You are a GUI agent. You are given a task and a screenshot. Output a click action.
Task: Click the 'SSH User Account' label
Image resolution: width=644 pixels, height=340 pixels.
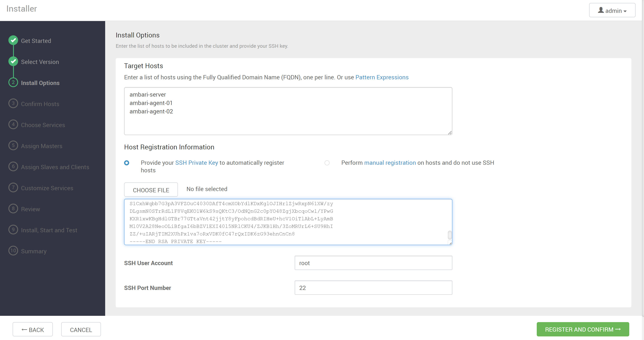click(148, 263)
